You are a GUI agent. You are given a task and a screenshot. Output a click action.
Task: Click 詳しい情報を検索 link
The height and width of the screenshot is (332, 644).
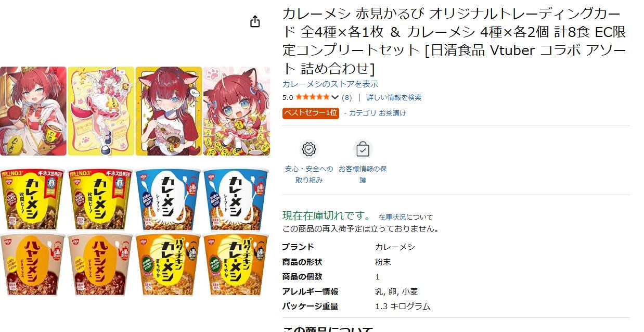pyautogui.click(x=394, y=97)
